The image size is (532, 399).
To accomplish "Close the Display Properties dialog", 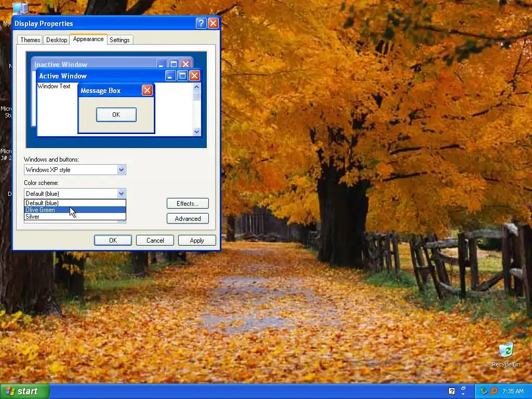I will click(213, 23).
